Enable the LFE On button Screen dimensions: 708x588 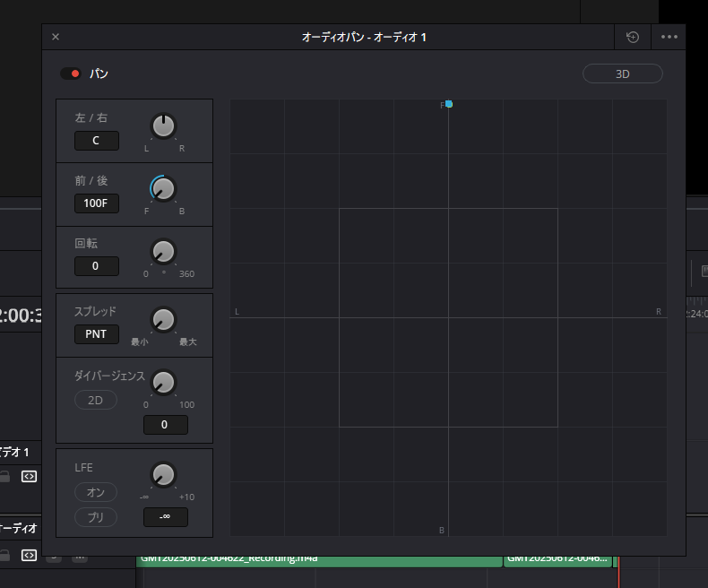tap(95, 492)
